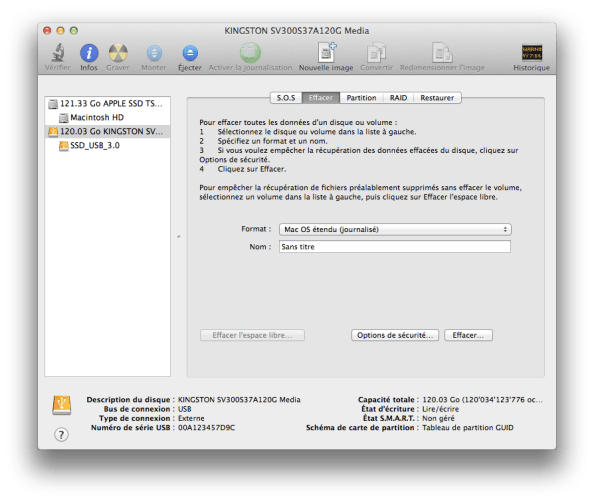Click the Tableau de partition GUID value
This screenshot has height=502, width=594.
coord(468,427)
